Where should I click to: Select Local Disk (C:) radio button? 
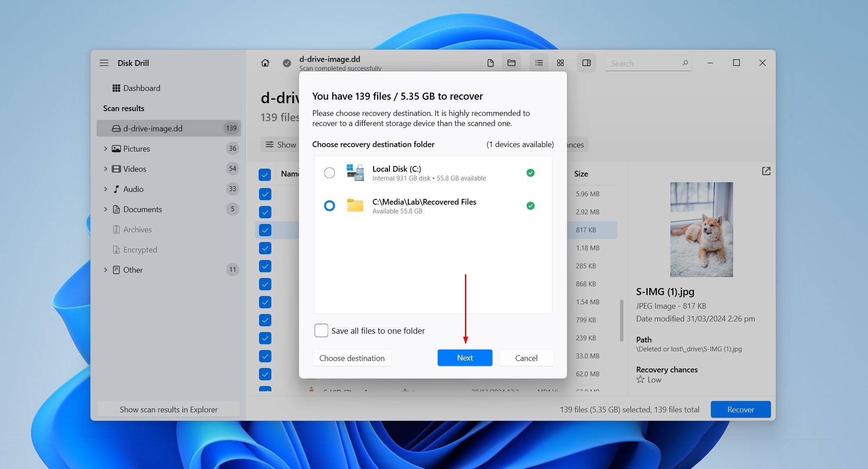pyautogui.click(x=329, y=173)
